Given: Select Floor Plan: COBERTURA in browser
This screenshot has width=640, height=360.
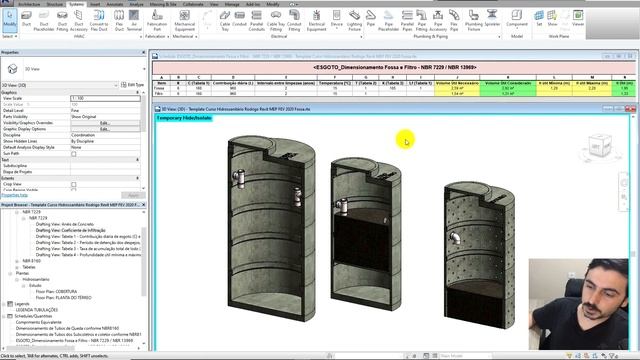Looking at the screenshot, I should (56, 292).
